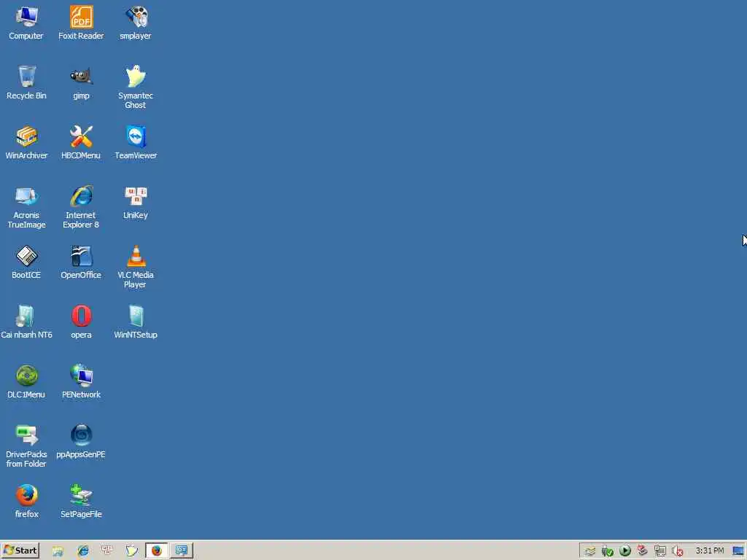The image size is (747, 560).
Task: Click the DLC1Menu desktop icon
Action: pos(26,382)
